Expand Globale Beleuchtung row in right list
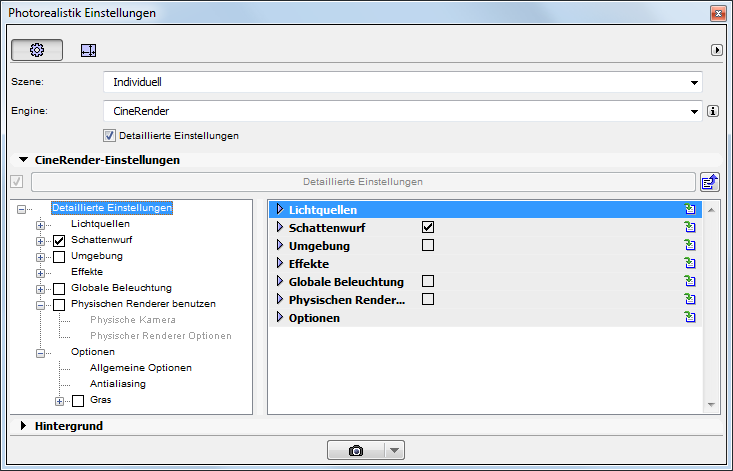This screenshot has height=471, width=733. (280, 281)
